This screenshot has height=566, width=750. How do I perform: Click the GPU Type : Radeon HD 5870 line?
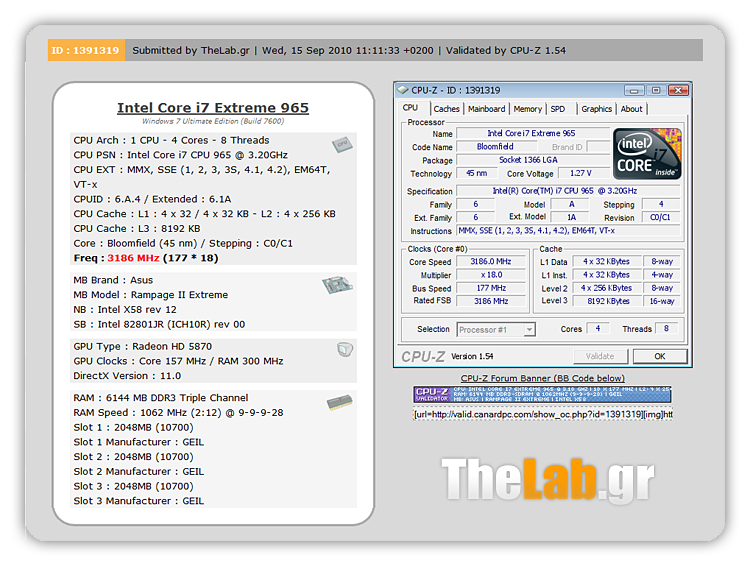(143, 346)
